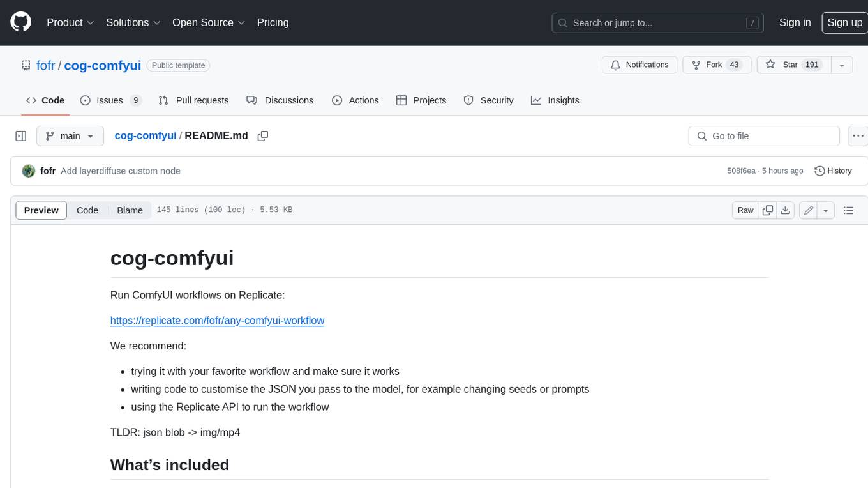Image resolution: width=868 pixels, height=488 pixels.
Task: Open more edit options dropdown
Action: click(826, 210)
